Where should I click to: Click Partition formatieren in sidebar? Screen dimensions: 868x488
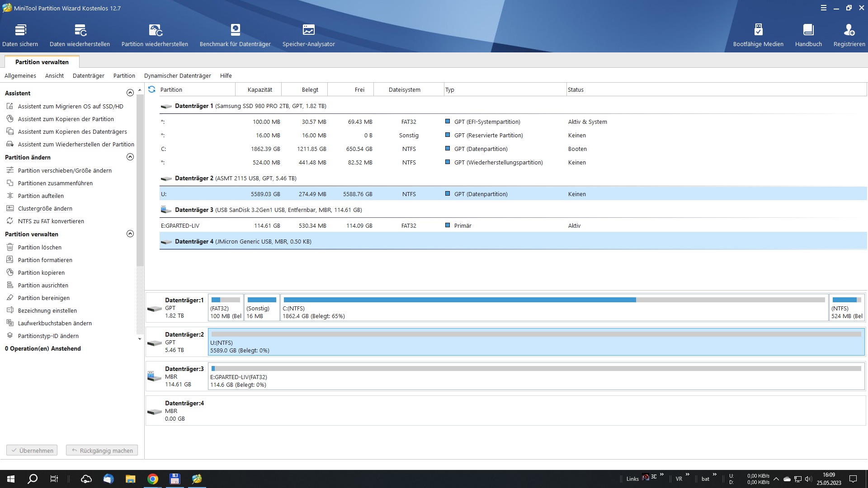(x=45, y=260)
